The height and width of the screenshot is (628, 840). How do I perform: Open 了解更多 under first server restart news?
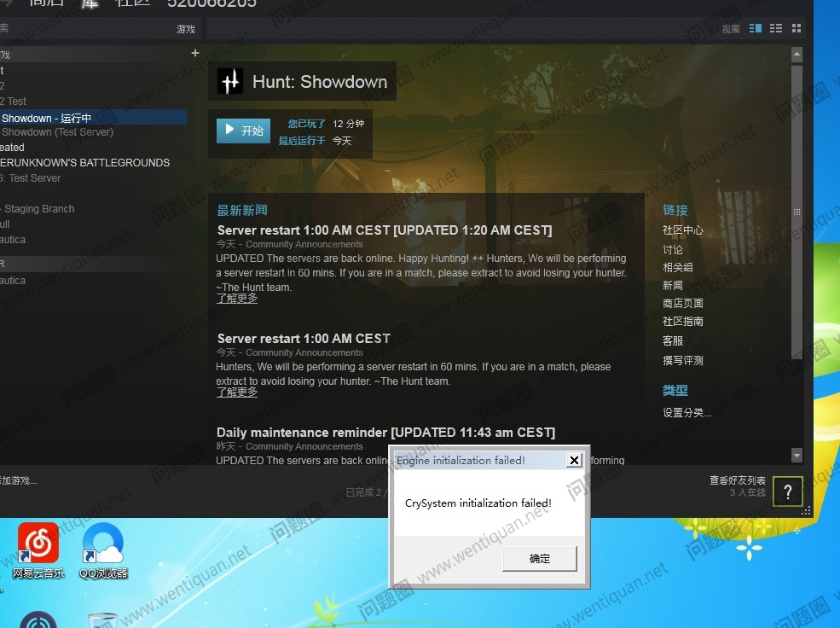[236, 299]
